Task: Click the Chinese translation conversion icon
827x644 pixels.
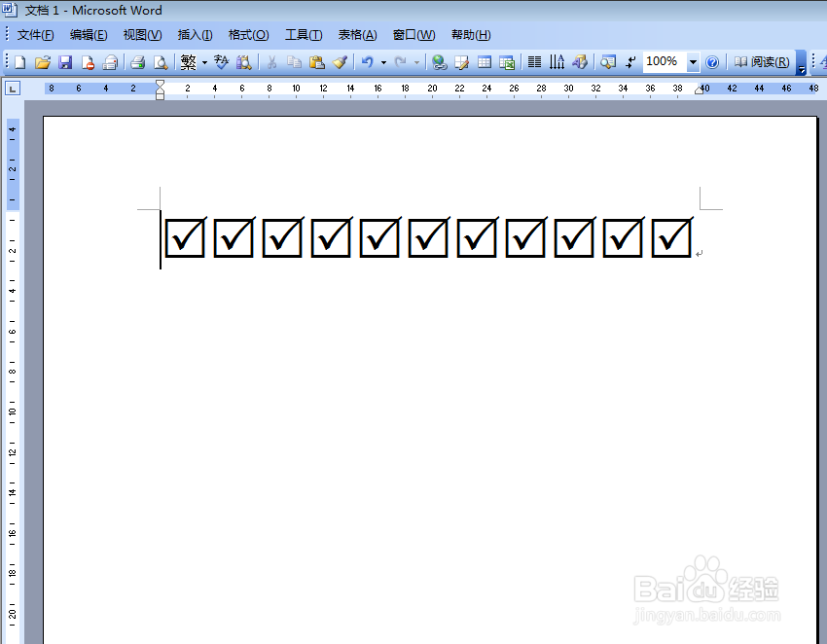Action: [222, 62]
